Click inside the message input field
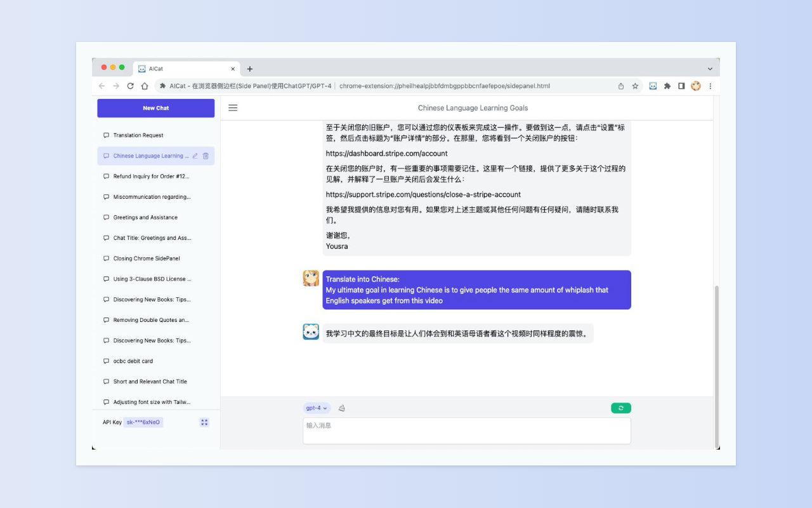 pos(466,431)
